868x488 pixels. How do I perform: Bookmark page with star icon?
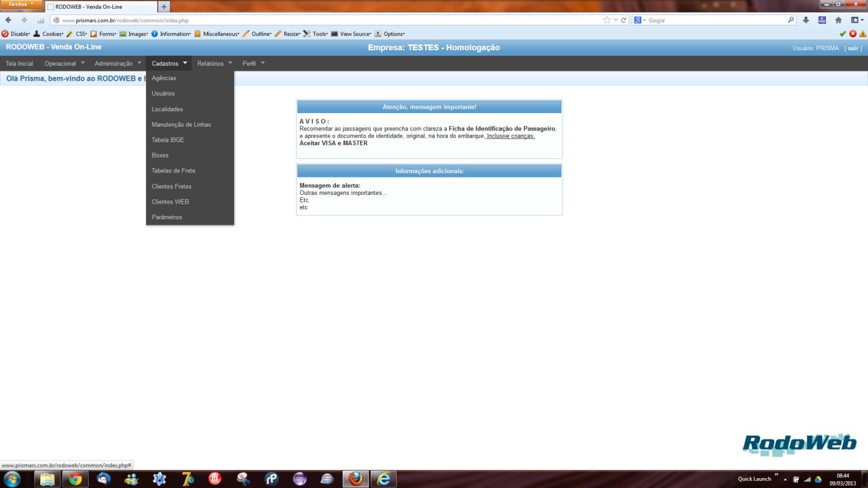click(607, 20)
